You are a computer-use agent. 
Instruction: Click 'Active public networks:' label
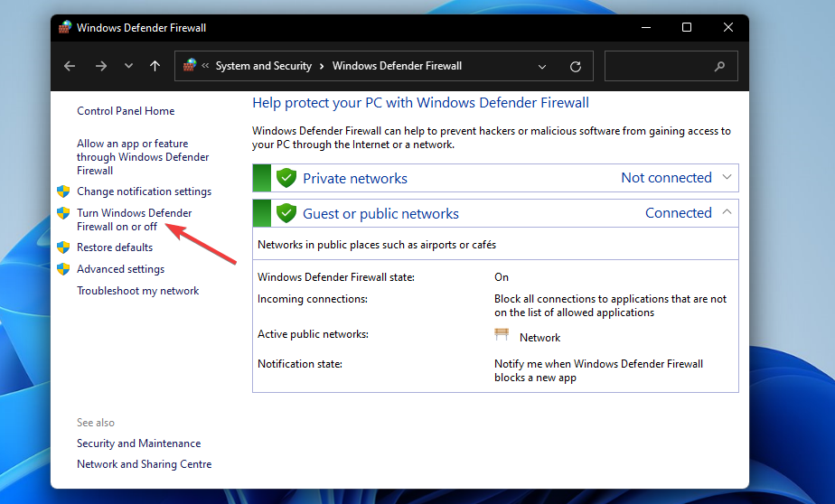pos(313,333)
